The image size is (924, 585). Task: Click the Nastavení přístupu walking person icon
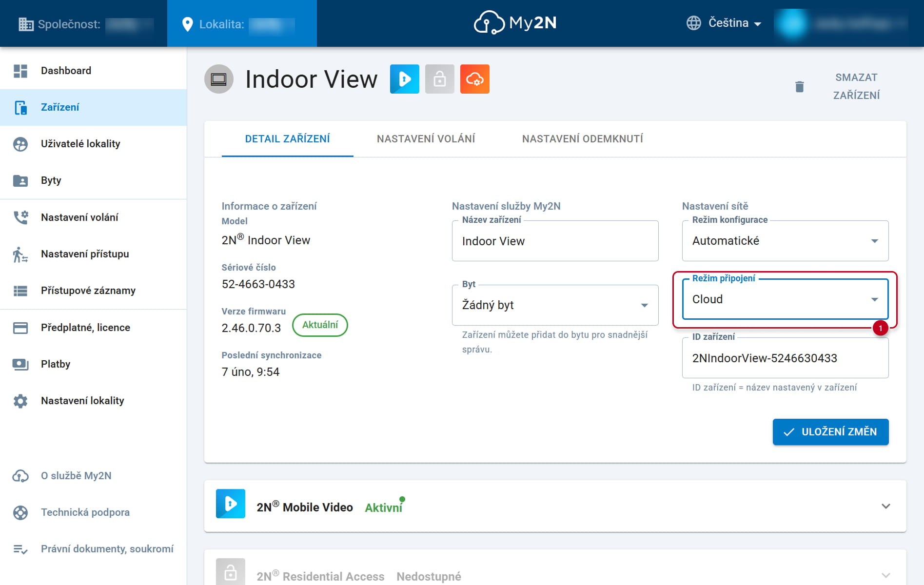[x=20, y=254]
